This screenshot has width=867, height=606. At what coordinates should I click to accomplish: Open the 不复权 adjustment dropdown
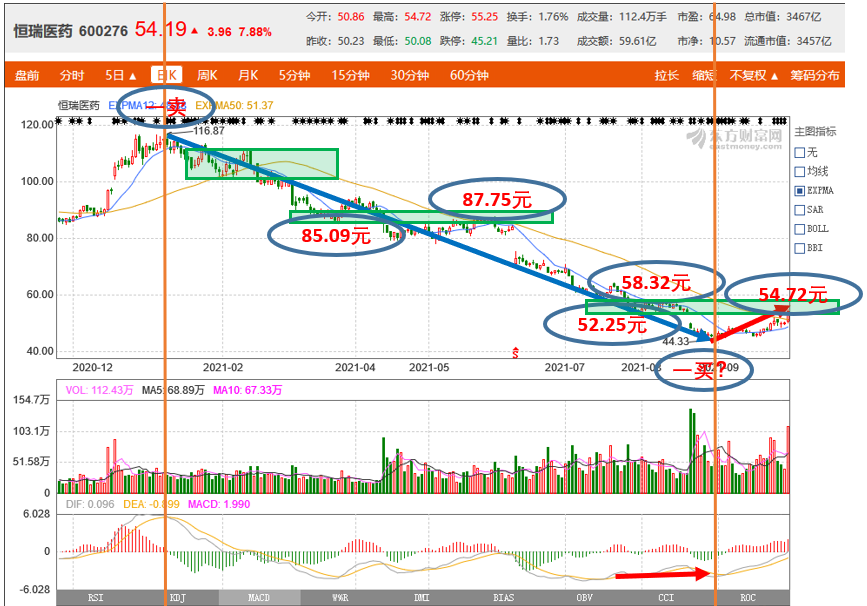point(754,75)
